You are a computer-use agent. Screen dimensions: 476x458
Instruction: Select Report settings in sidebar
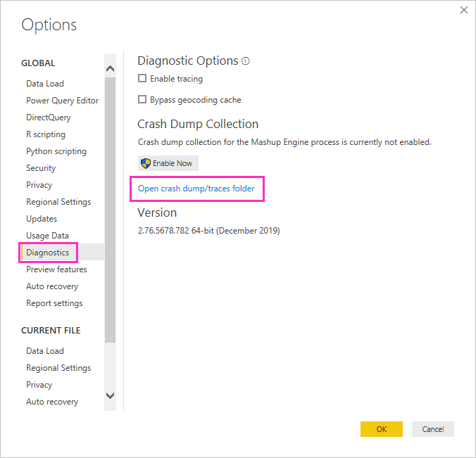[x=54, y=303]
